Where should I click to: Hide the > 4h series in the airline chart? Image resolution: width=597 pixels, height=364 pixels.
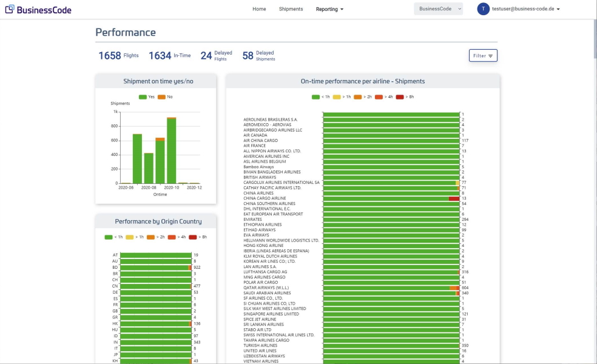click(x=384, y=96)
